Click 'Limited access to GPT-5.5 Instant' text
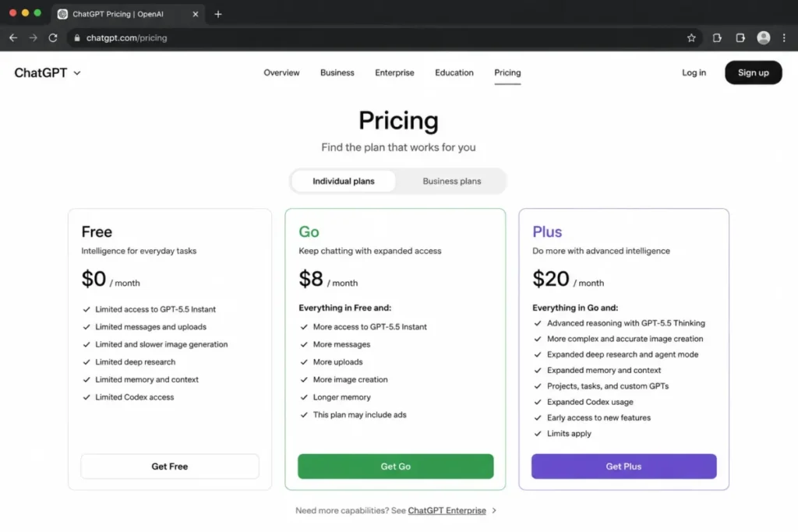The image size is (798, 532). click(155, 309)
